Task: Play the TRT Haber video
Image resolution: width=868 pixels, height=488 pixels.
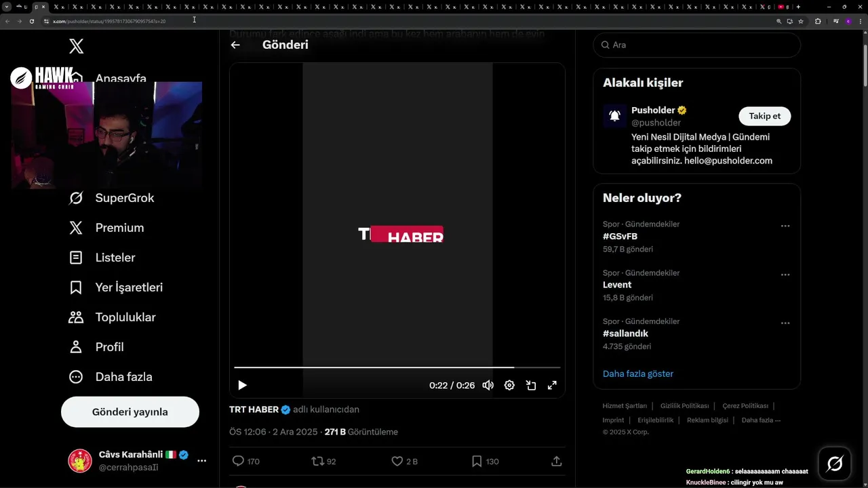Action: 242,385
